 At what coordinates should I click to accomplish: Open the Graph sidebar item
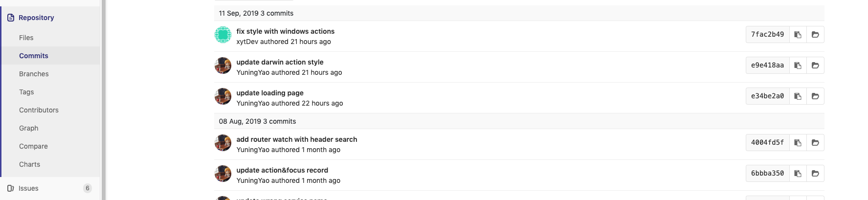tap(28, 128)
